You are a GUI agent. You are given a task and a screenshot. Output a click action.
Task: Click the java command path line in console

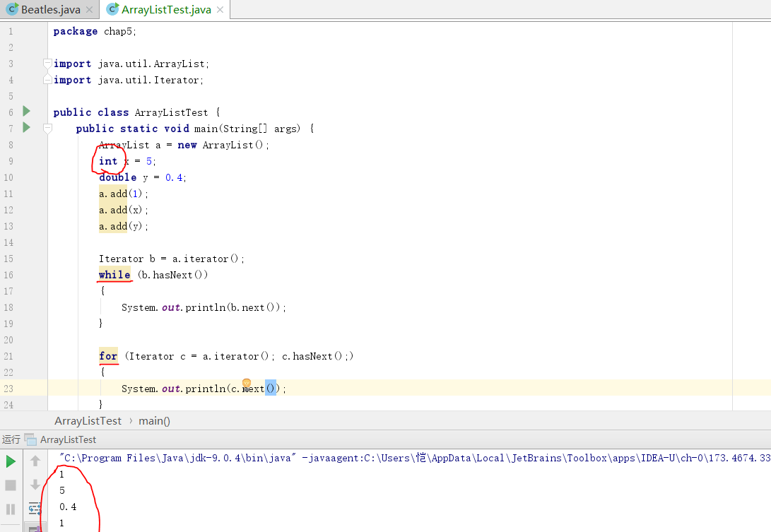[x=415, y=458]
